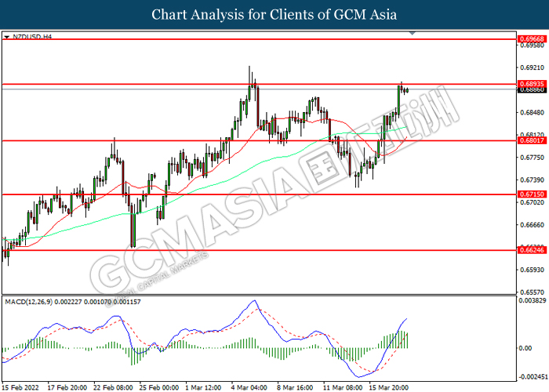Click the triangle arrow beside NZDUSD,H4

tap(7, 37)
